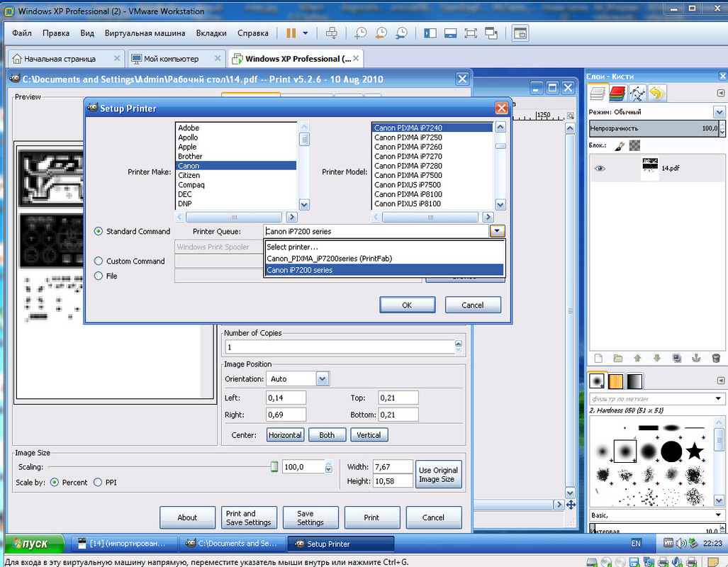Send Ctrl+Alt+Del to the virtual machine
Viewport: 728px width, 567px height.
pyautogui.click(x=332, y=33)
